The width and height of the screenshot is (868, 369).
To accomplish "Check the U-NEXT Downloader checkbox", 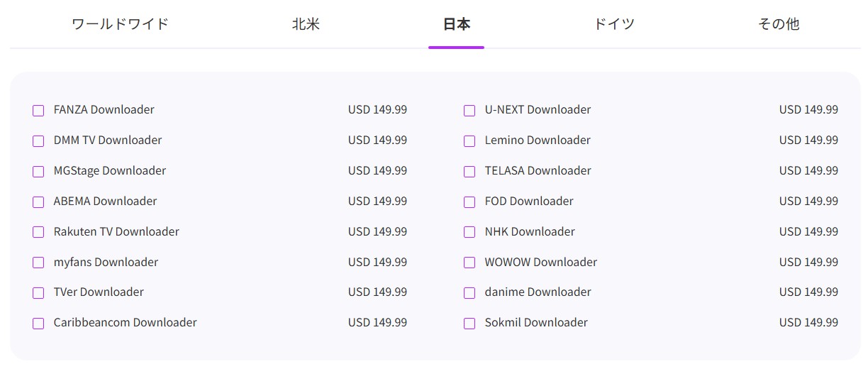I will pyautogui.click(x=469, y=111).
